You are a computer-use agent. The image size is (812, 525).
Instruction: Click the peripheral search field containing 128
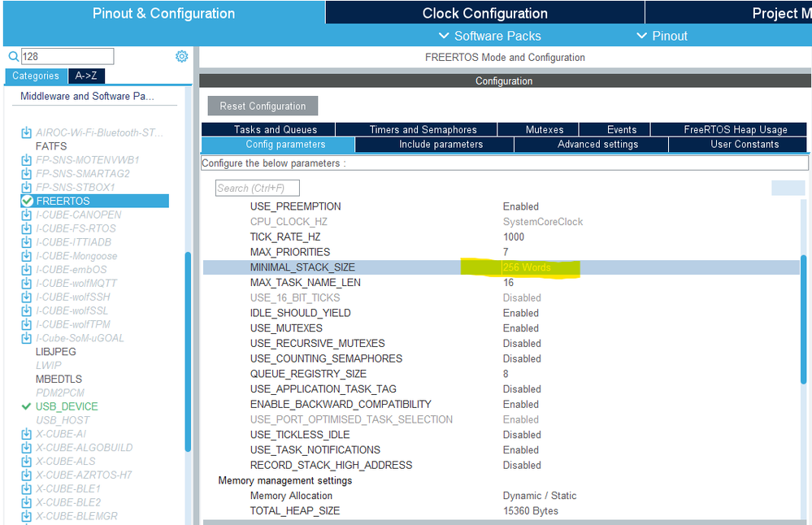67,56
